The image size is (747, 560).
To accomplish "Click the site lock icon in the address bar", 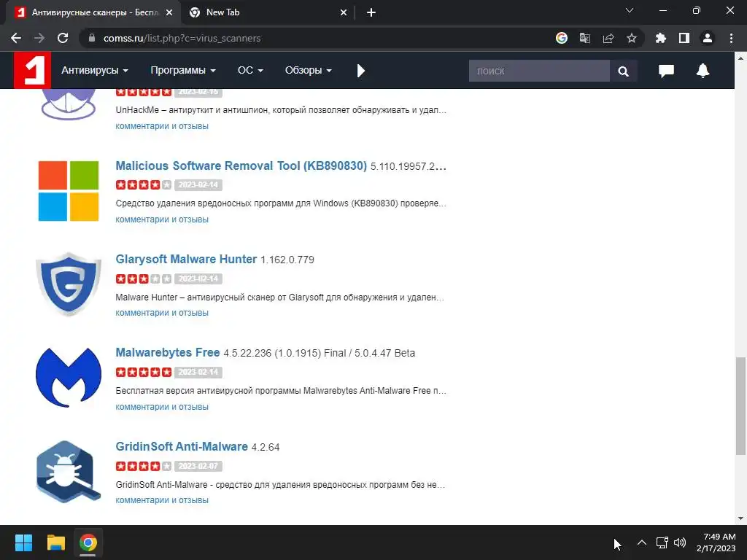I will point(92,38).
